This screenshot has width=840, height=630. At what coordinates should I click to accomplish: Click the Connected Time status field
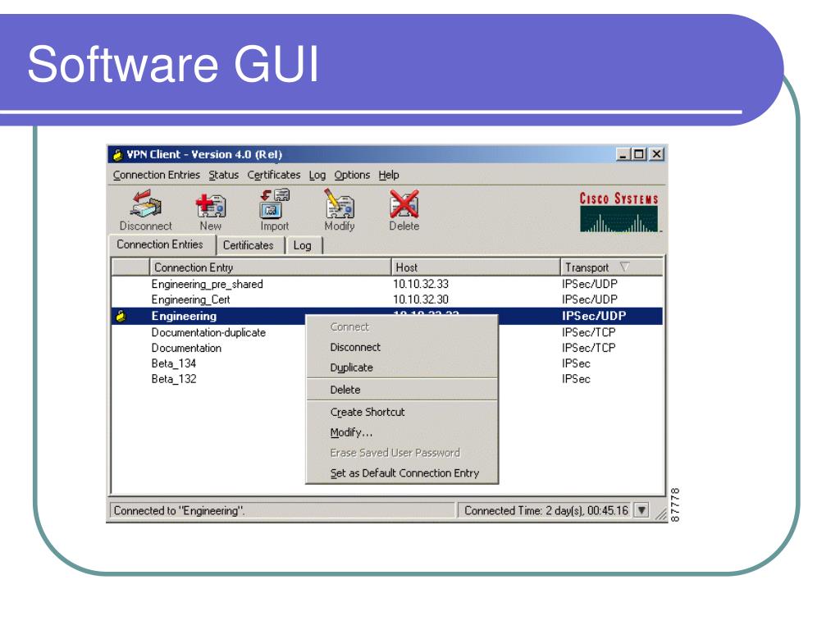[x=546, y=510]
